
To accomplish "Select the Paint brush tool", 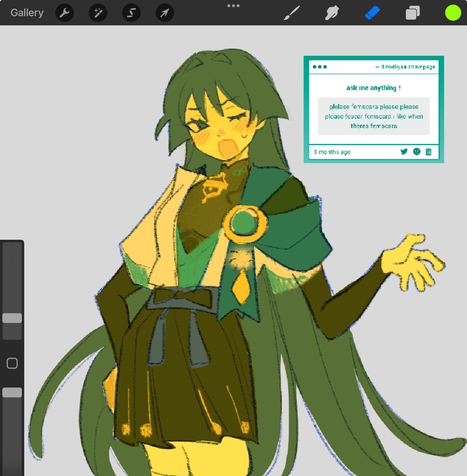I will [x=292, y=13].
